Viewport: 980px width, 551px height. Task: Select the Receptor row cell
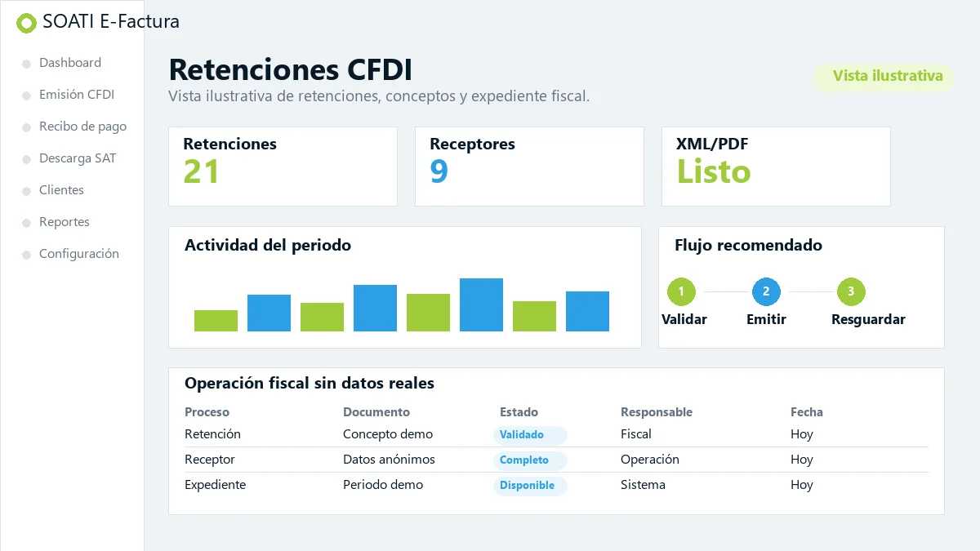click(x=210, y=460)
